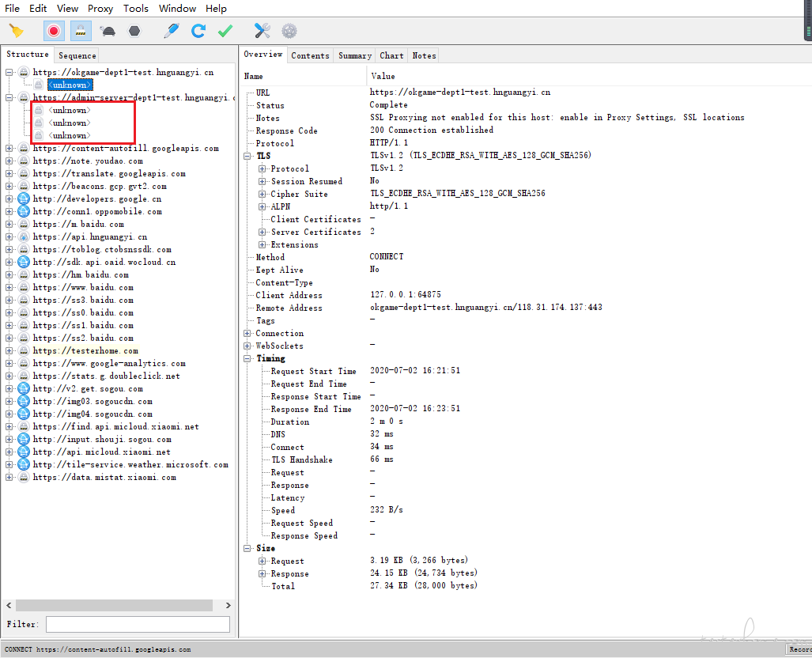
Task: Select the https://testerhome.com host entry
Action: [x=85, y=351]
